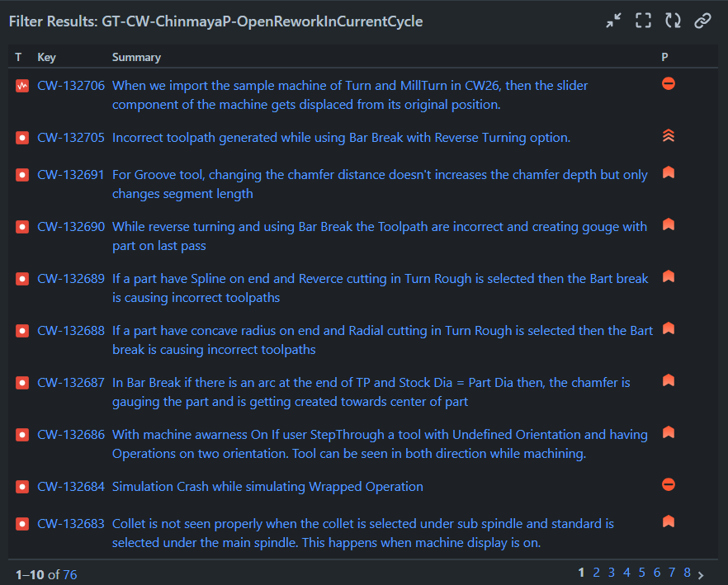Go to results page 2

pos(596,572)
